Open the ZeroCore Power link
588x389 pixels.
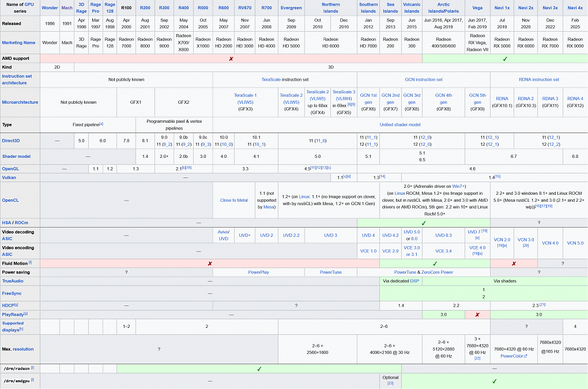[437, 273]
